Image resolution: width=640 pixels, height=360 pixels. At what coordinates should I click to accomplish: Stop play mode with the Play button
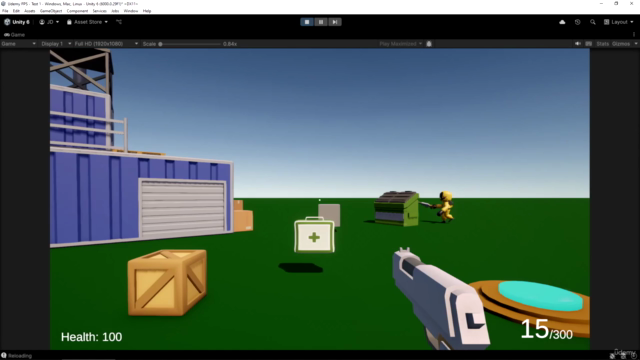point(307,22)
